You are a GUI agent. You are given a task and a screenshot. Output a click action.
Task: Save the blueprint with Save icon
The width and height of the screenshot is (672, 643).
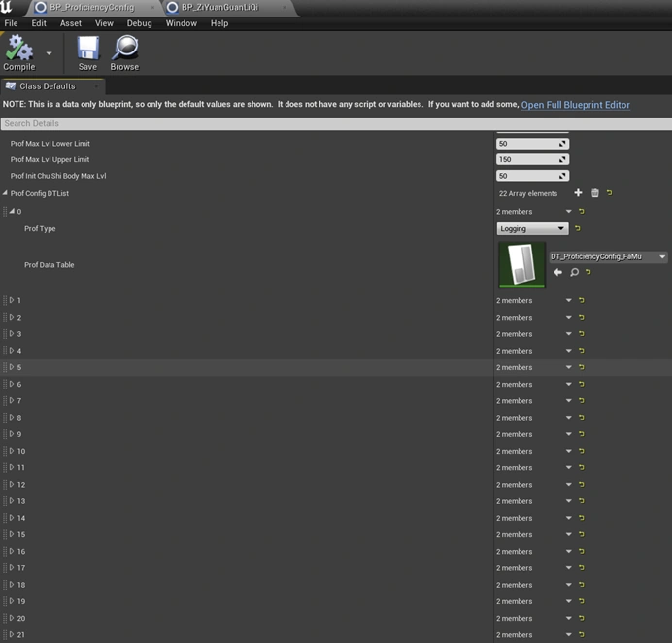pyautogui.click(x=87, y=53)
